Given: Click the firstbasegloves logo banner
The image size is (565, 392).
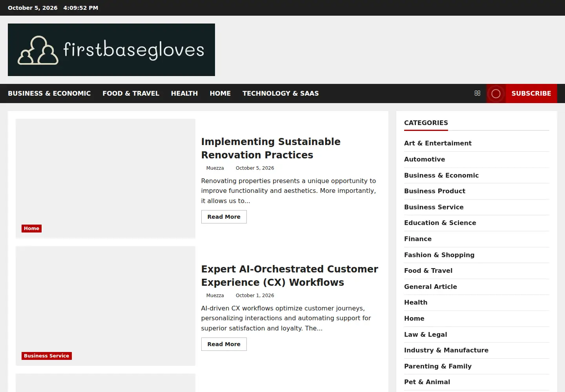Looking at the screenshot, I should pyautogui.click(x=111, y=50).
